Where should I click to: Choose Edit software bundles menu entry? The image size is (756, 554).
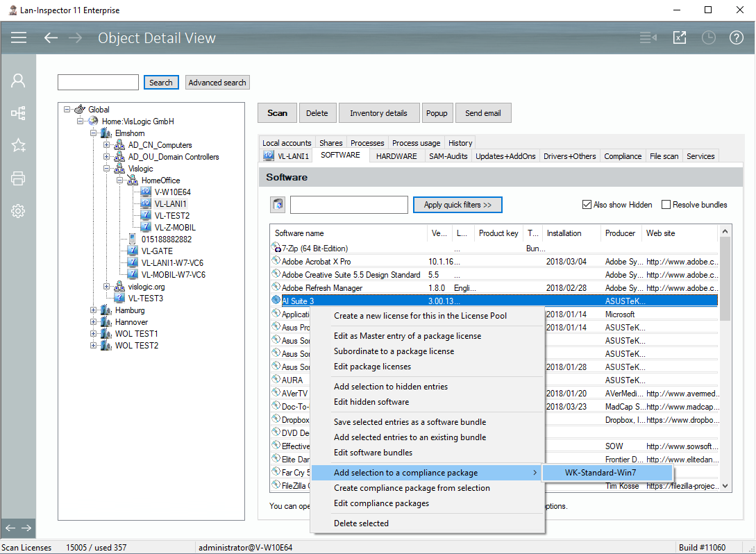[x=373, y=453]
